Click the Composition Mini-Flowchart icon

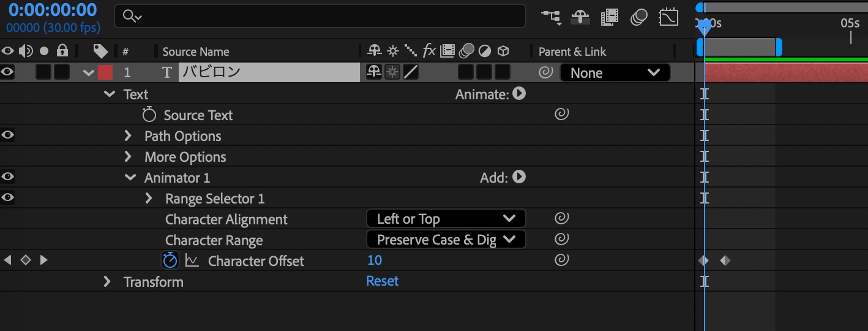[551, 17]
